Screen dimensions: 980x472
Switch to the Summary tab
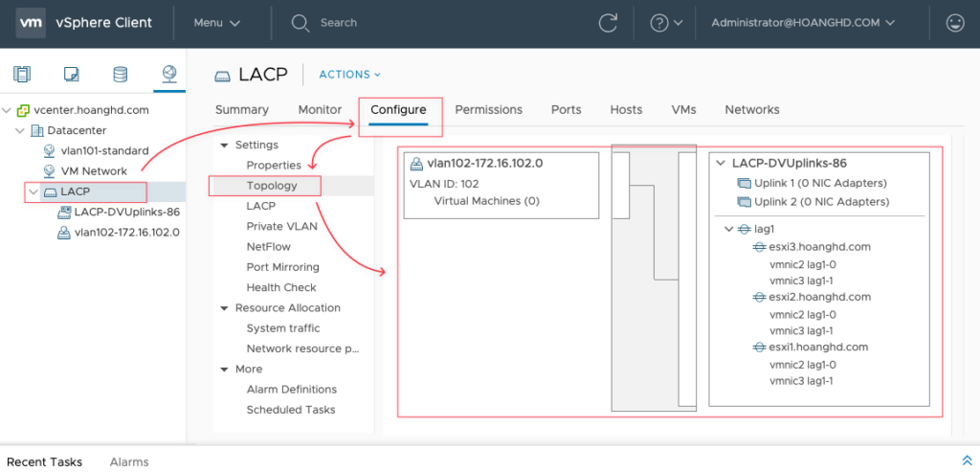[x=242, y=110]
